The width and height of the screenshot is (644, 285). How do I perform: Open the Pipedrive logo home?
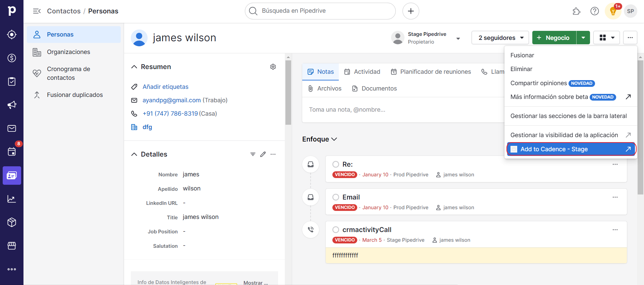[12, 11]
